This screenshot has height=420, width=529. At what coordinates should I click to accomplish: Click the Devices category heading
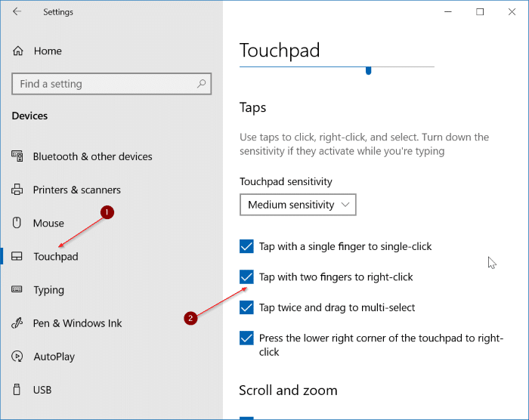click(x=29, y=116)
